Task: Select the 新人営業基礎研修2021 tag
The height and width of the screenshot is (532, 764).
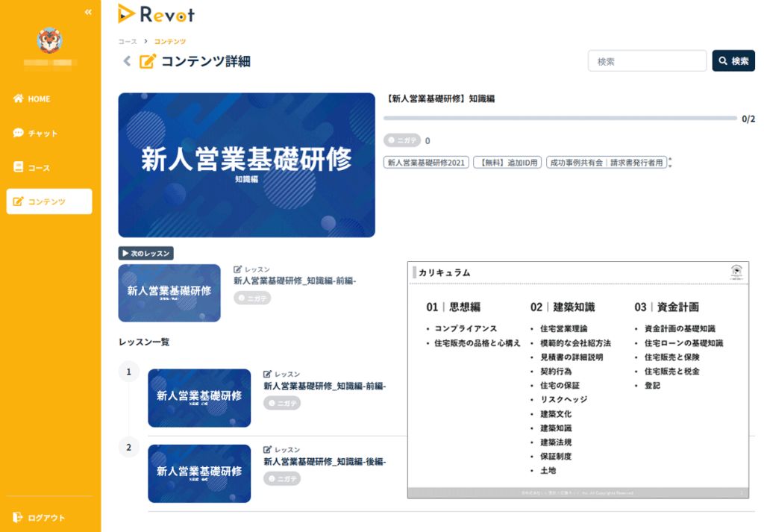Action: 426,162
